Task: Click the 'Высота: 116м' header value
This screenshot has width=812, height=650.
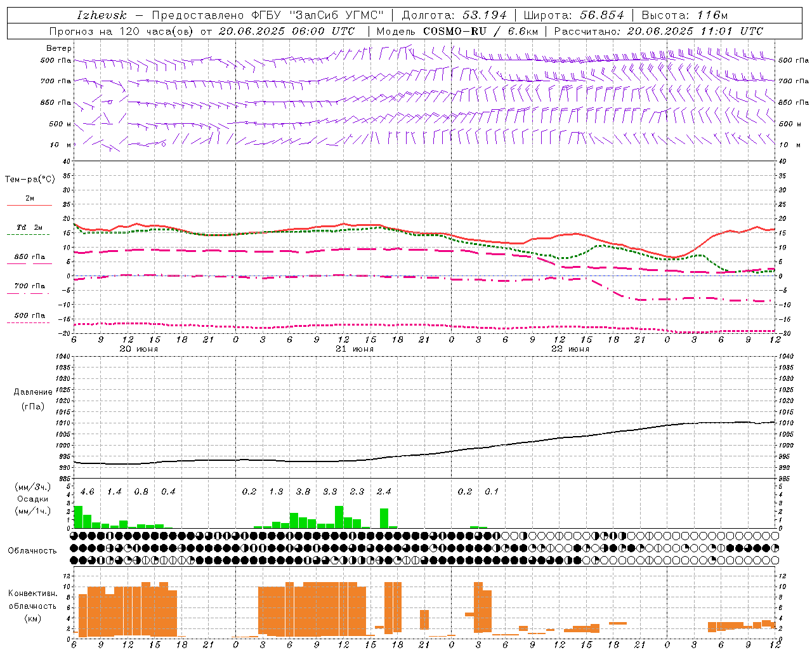Action: pyautogui.click(x=685, y=15)
